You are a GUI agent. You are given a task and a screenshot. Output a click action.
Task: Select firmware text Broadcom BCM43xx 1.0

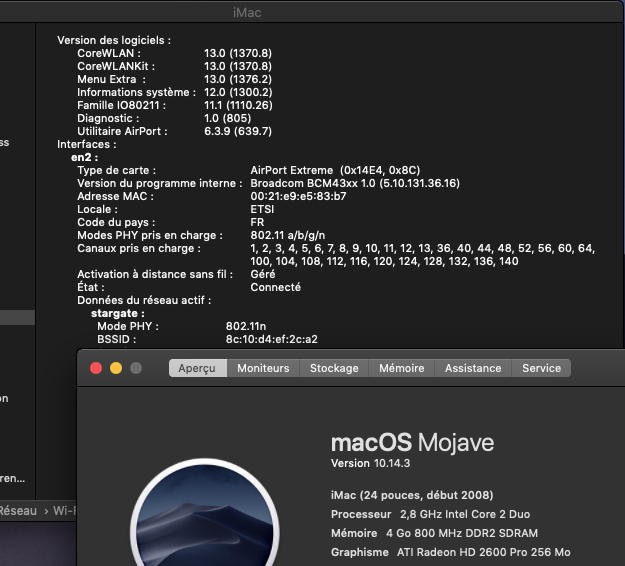[x=313, y=183]
